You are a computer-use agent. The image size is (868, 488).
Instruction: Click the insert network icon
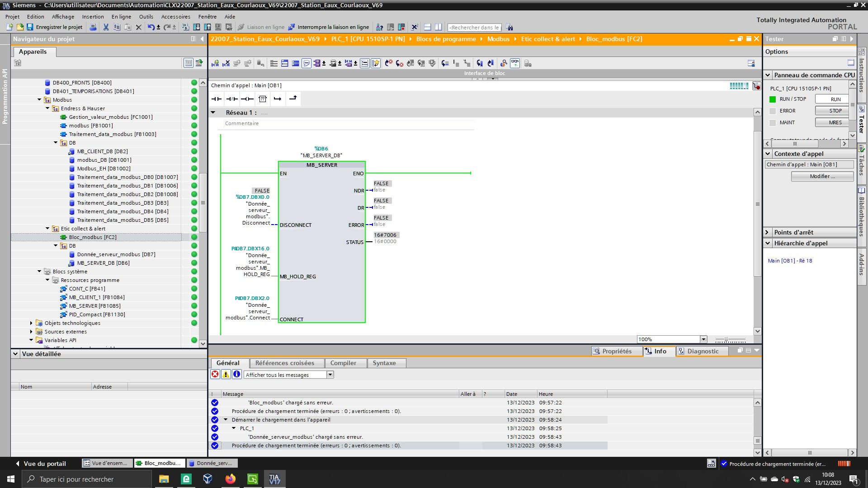click(215, 64)
